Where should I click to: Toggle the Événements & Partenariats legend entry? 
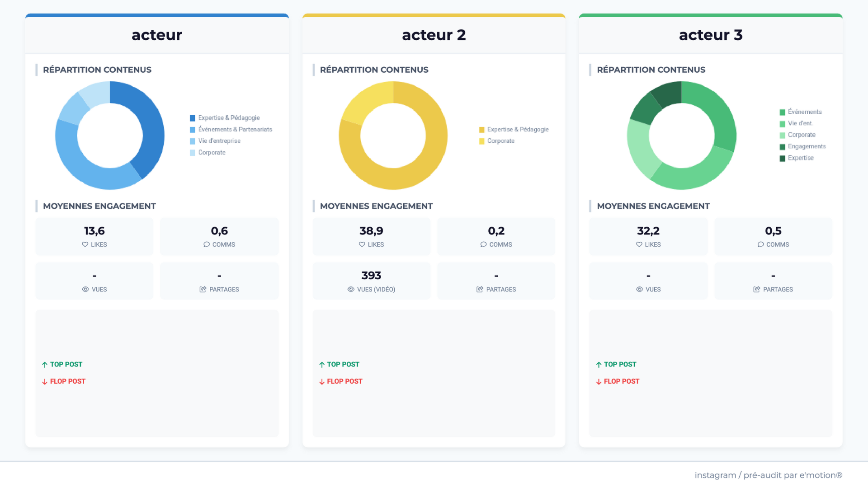tap(235, 130)
